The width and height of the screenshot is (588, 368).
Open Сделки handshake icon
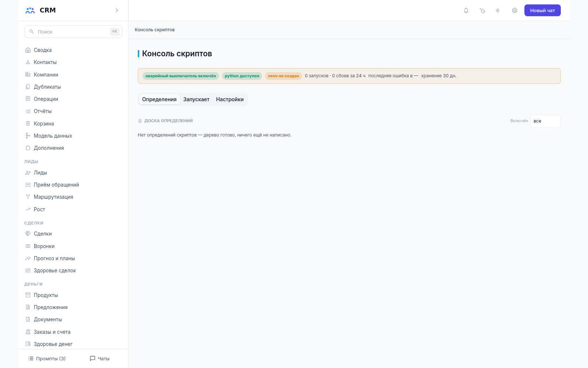point(28,234)
